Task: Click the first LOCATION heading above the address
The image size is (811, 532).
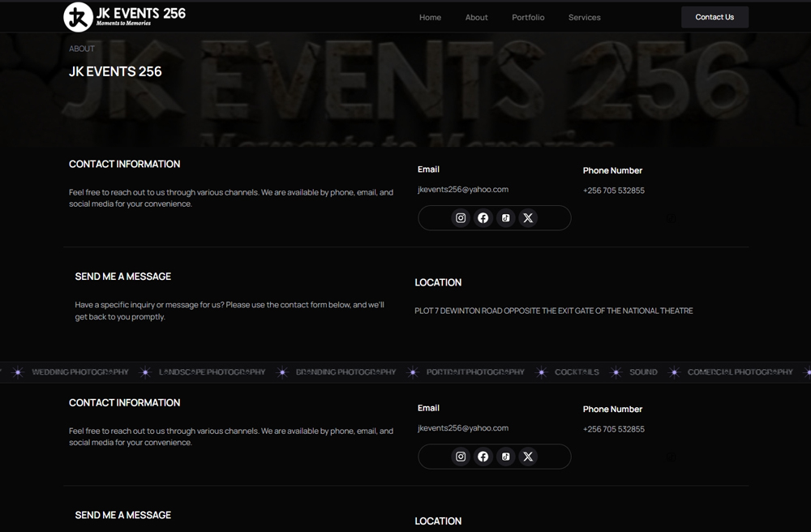Action: pyautogui.click(x=438, y=282)
